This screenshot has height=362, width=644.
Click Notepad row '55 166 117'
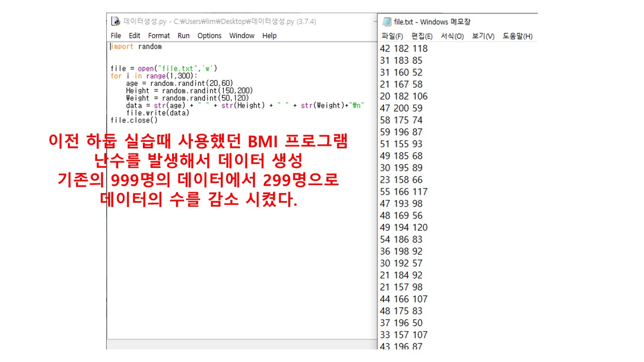(x=404, y=192)
